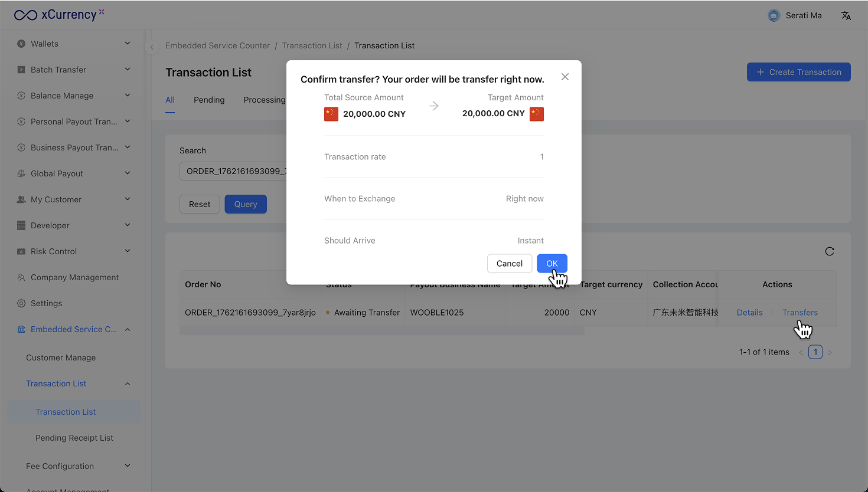Expand the Batch Transfer menu
This screenshot has width=868, height=492.
tap(128, 70)
